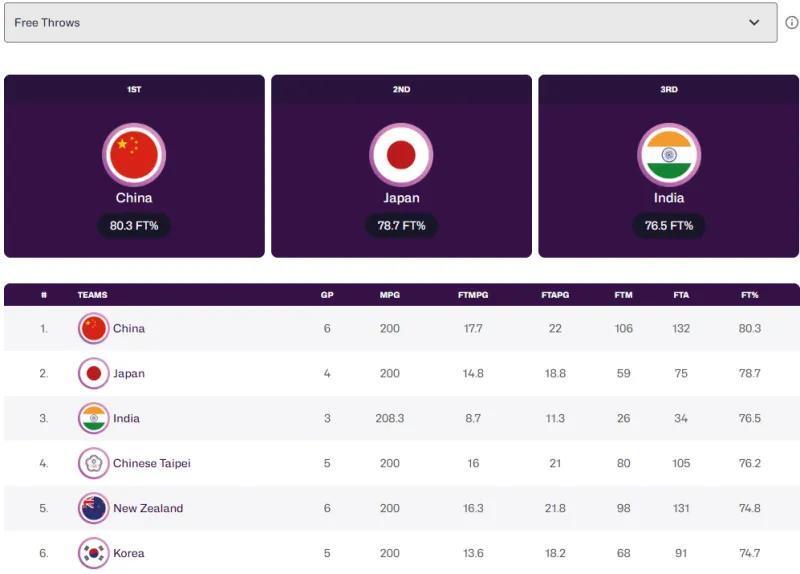Open the New Zealand team link
Screen dimensions: 800x574
click(x=148, y=508)
